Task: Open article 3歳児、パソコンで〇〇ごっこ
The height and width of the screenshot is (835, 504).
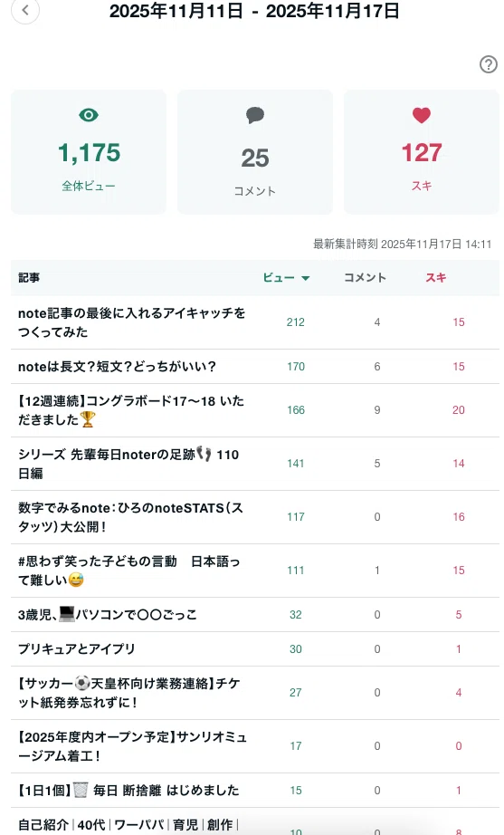Action: point(108,615)
